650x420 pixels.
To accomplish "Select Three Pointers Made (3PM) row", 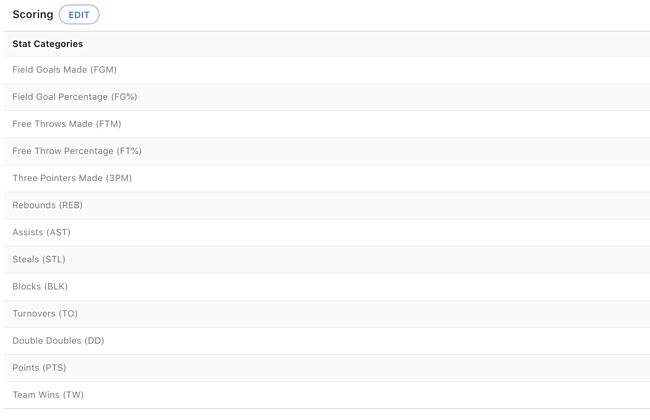I will pos(327,178).
